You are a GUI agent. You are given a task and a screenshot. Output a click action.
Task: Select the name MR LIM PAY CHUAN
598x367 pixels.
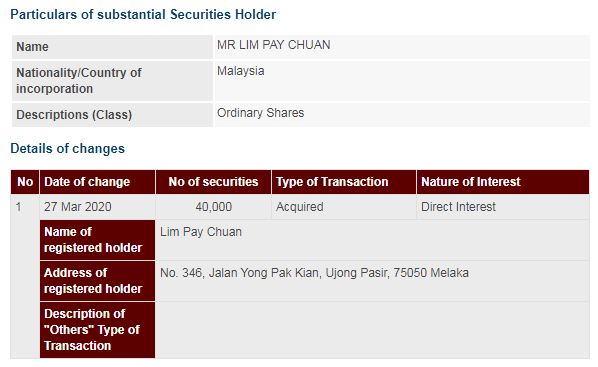point(273,45)
